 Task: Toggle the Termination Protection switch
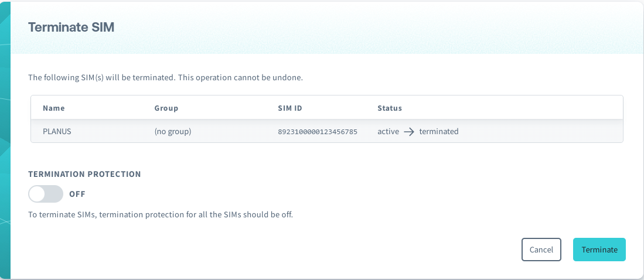click(x=46, y=194)
